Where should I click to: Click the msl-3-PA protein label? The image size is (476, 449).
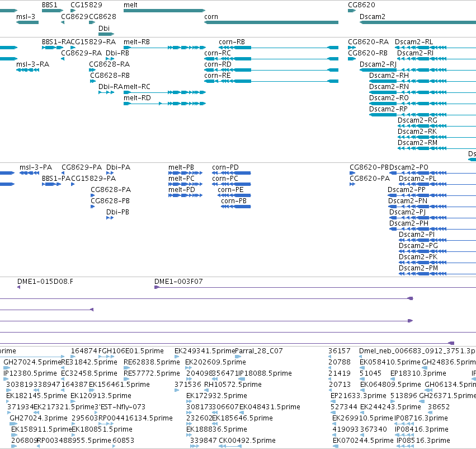tap(36, 167)
